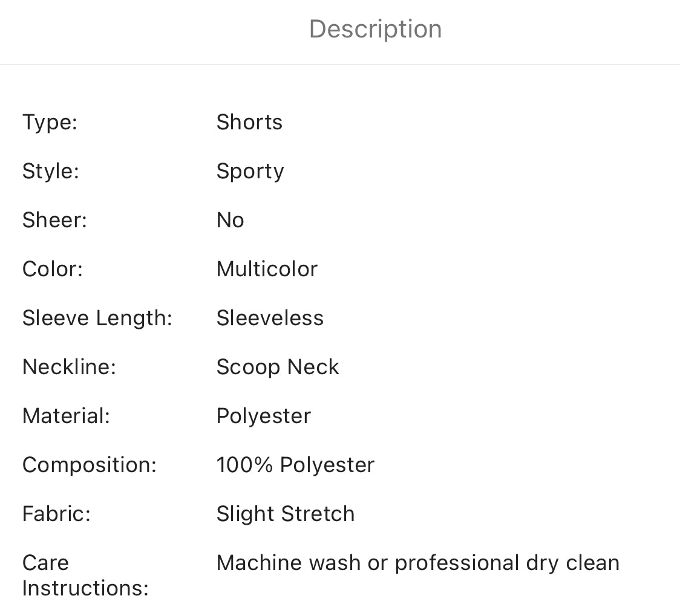Viewport: 680px width, 616px height.
Task: Click the 100% Polyester composition value
Action: click(x=295, y=465)
